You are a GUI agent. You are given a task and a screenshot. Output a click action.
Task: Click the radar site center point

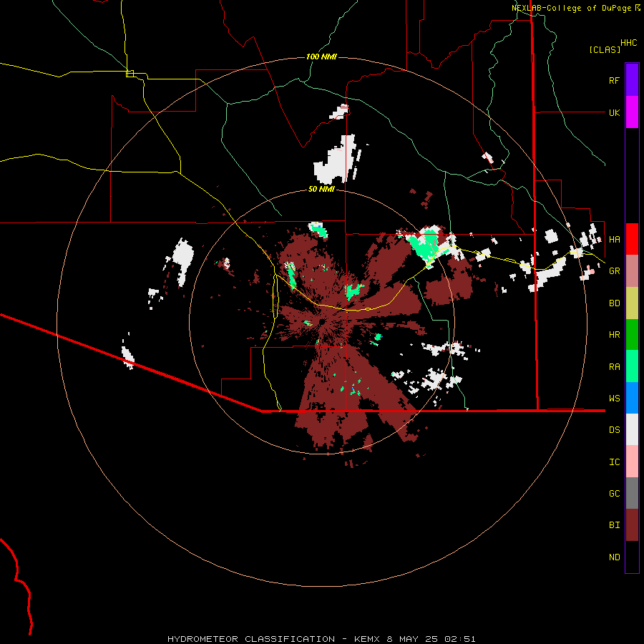[322, 321]
